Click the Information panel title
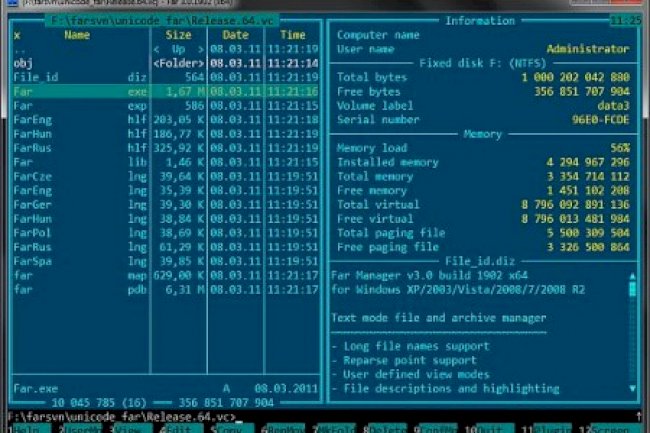 tap(479, 20)
